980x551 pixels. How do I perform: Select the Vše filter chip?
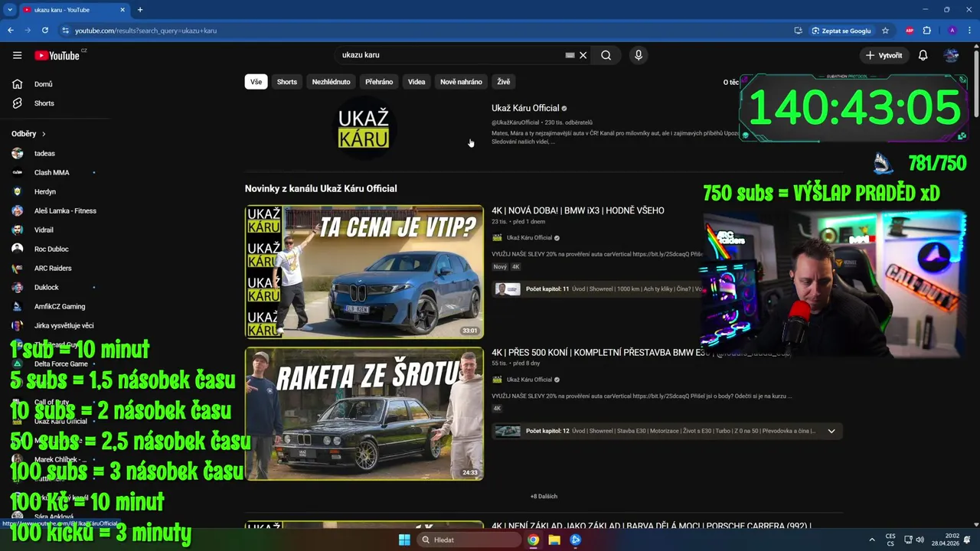[x=256, y=82]
